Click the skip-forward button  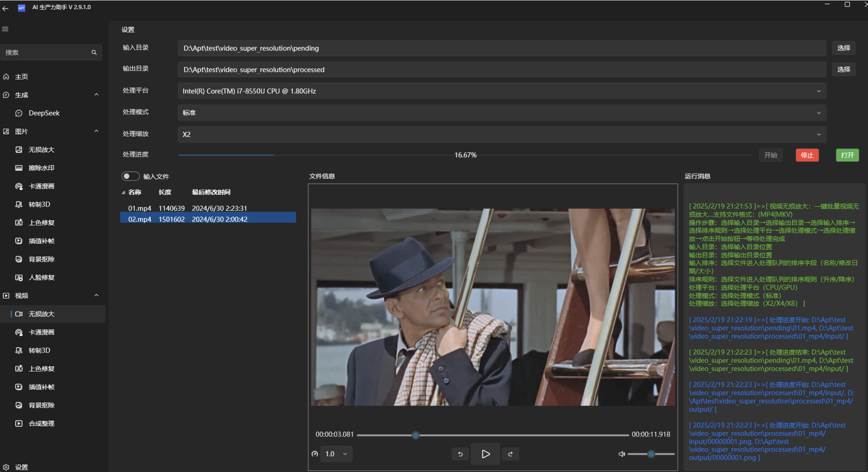pos(511,454)
